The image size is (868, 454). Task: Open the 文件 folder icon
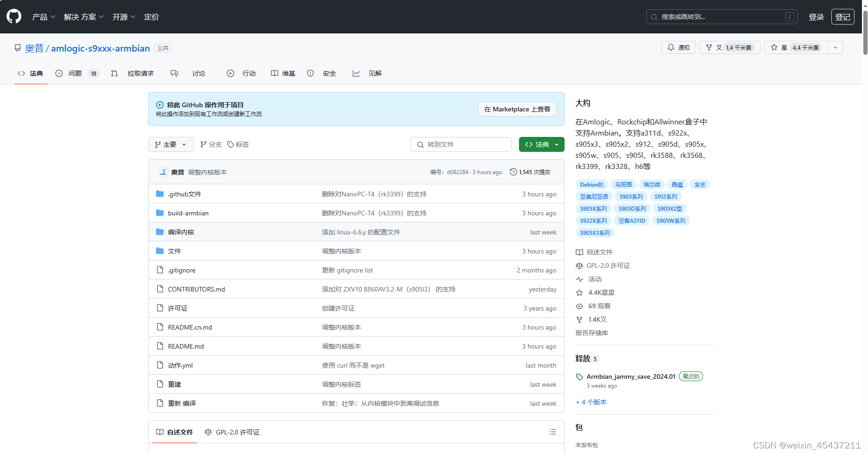(x=160, y=251)
